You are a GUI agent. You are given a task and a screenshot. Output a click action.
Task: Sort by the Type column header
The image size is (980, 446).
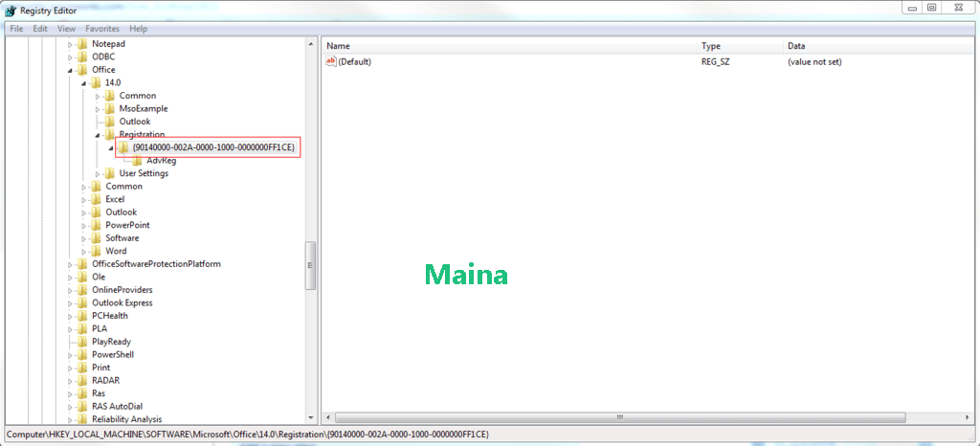coord(740,46)
